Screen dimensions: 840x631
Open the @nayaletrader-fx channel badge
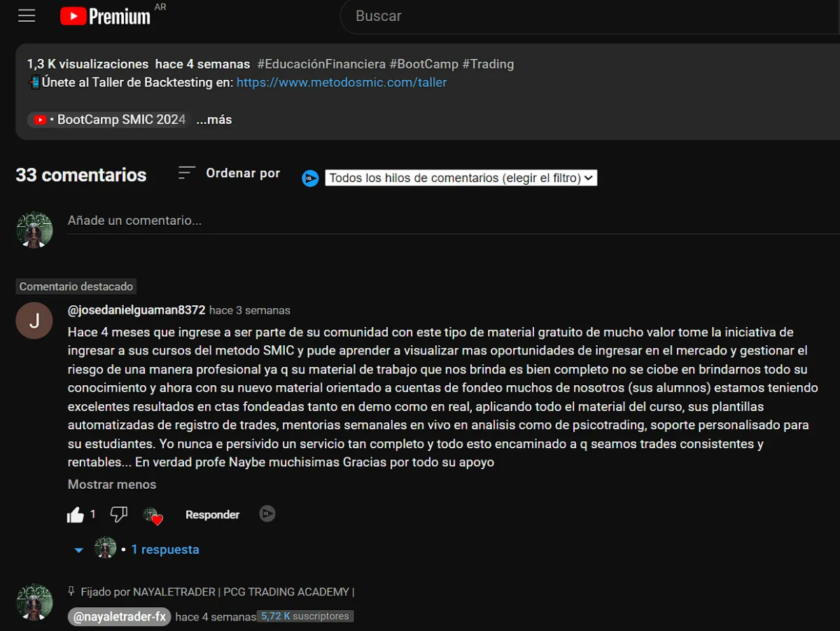tap(120, 617)
